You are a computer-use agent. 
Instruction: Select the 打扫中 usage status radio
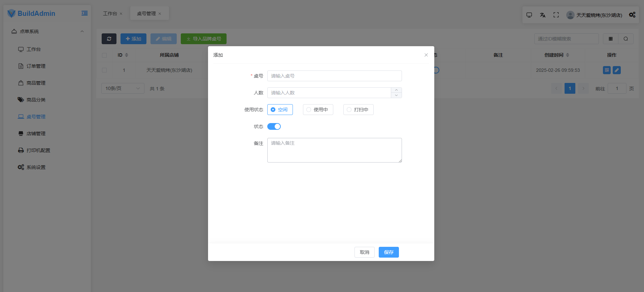359,110
